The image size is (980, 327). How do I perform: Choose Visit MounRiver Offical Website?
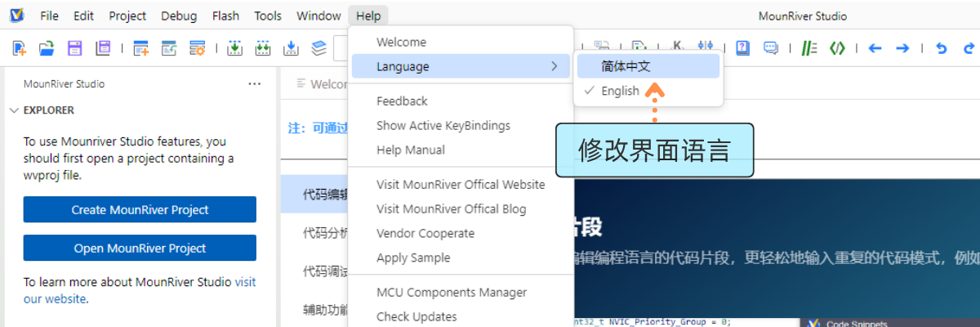(x=461, y=184)
